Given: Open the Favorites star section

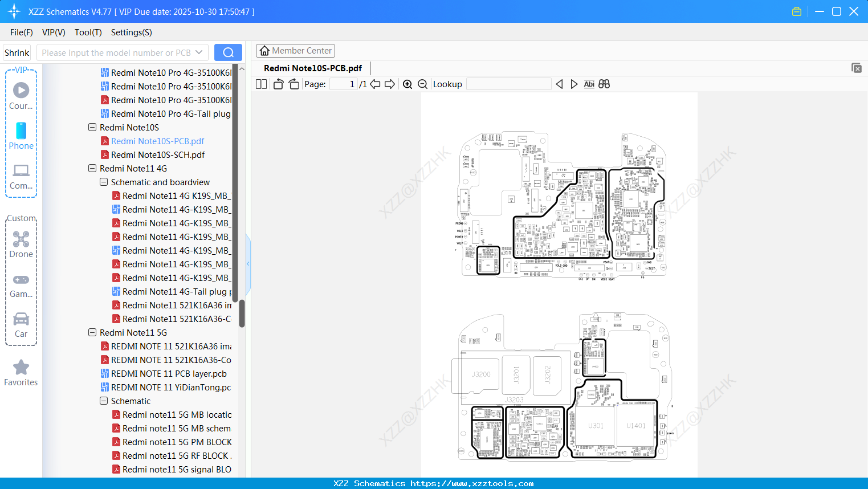Looking at the screenshot, I should point(21,373).
